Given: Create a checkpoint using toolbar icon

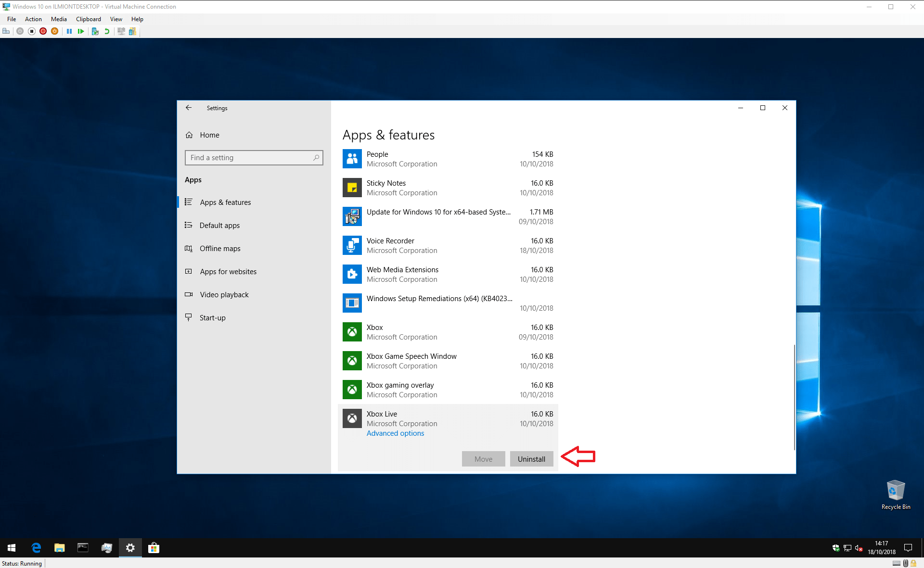Looking at the screenshot, I should point(95,31).
